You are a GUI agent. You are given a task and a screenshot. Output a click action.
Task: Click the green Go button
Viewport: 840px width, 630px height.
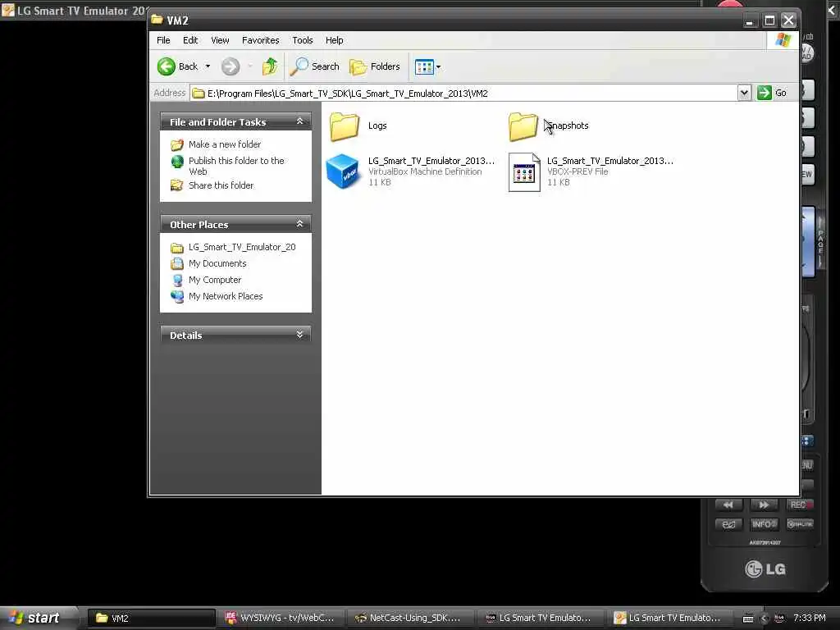(x=772, y=94)
